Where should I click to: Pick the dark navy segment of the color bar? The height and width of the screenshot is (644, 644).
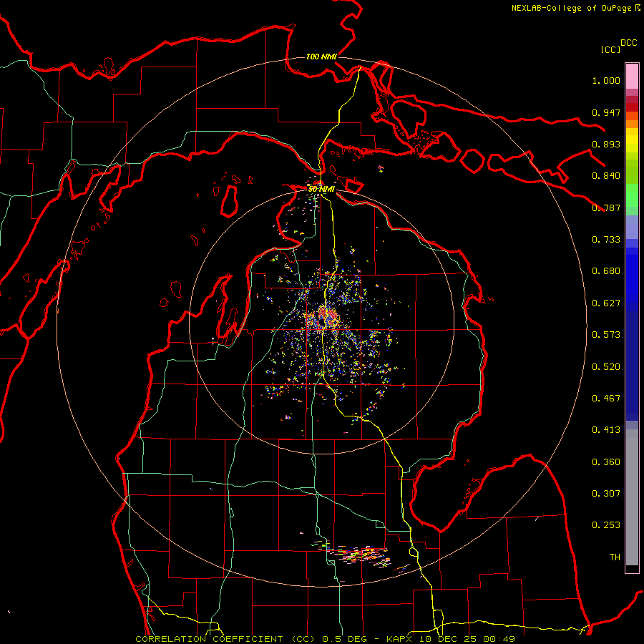pyautogui.click(x=632, y=366)
